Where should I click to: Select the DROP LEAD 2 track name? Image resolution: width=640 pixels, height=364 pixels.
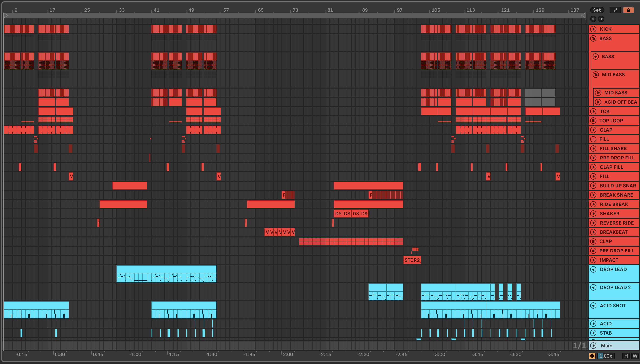(x=615, y=287)
